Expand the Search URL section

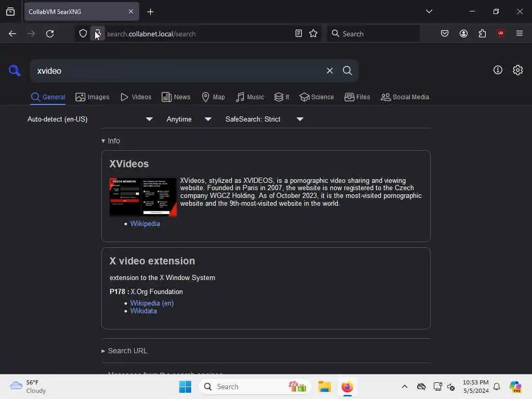tap(125, 351)
